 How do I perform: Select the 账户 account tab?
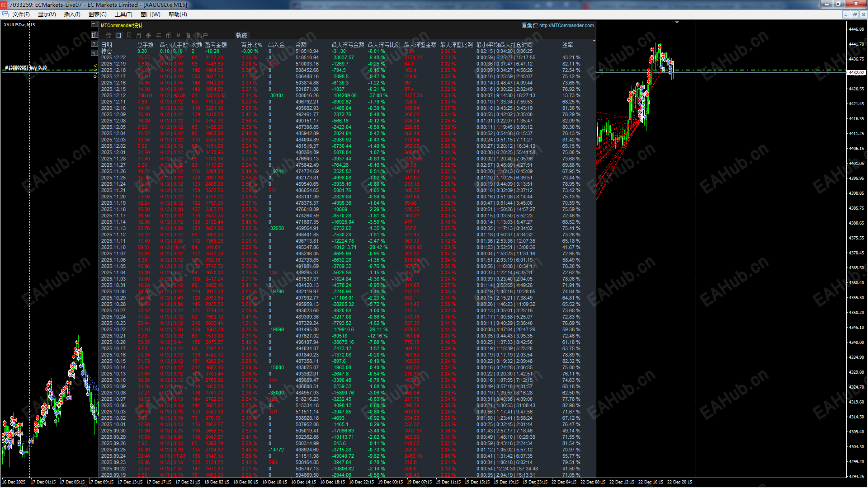(x=202, y=35)
